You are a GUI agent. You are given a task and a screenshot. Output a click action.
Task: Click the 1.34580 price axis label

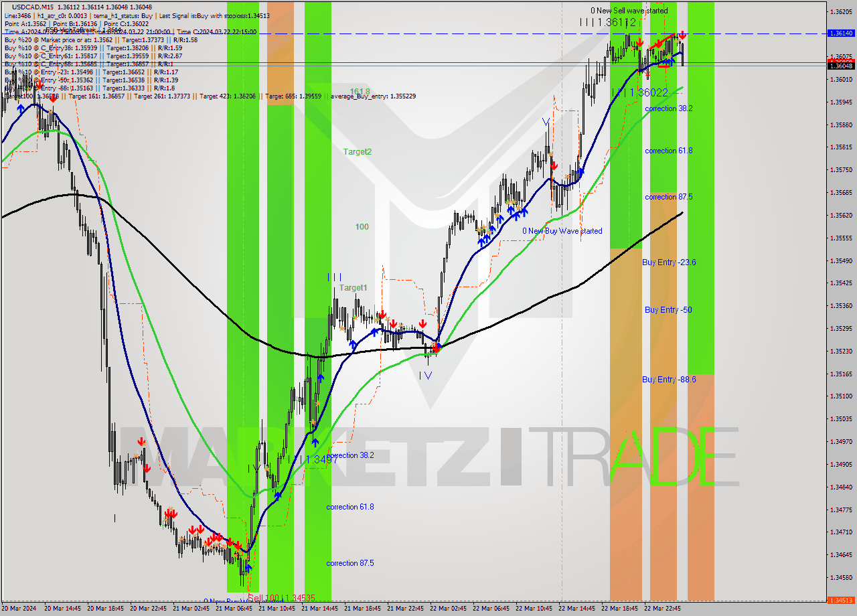tap(841, 577)
